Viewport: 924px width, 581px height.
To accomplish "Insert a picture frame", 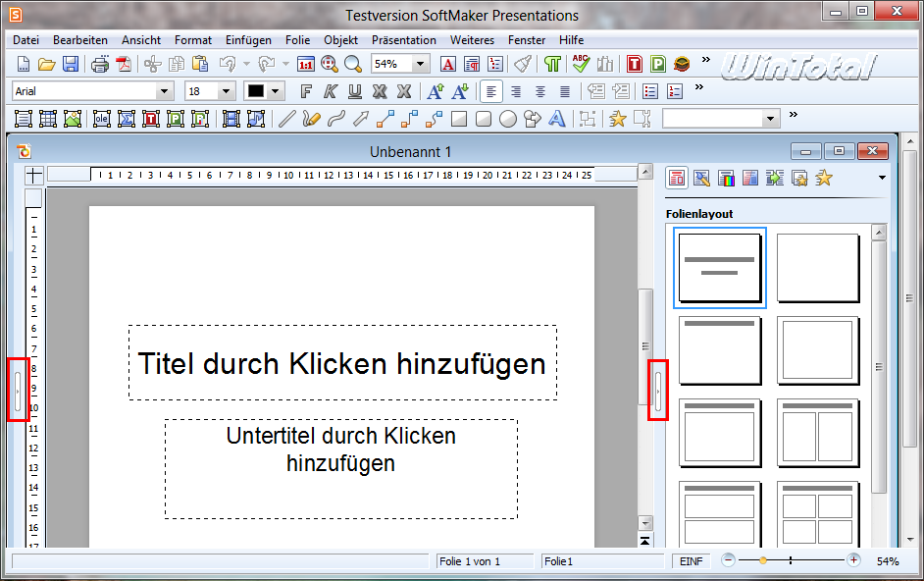I will [73, 119].
